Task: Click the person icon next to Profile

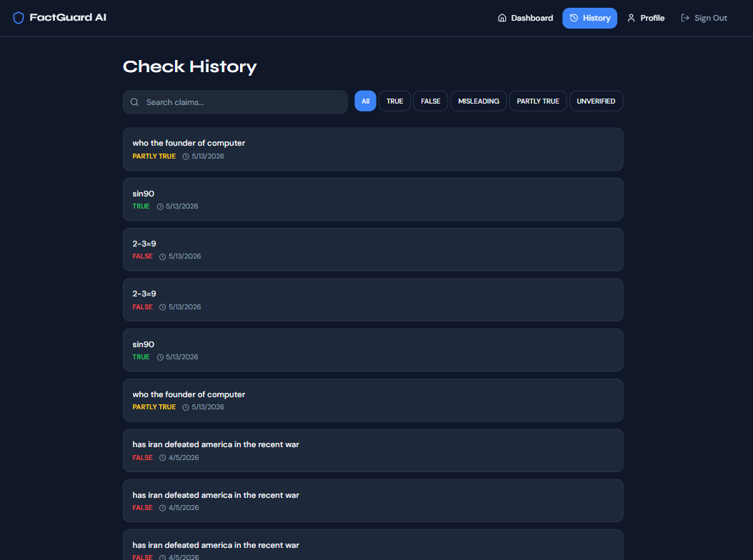Action: click(631, 18)
